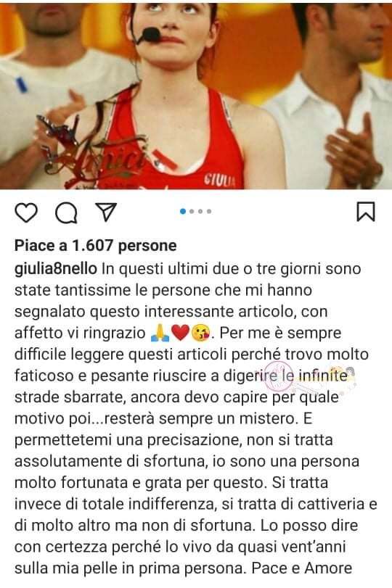Click the kissing face emoji in the caption
This screenshot has height=588, width=392.
tap(201, 333)
